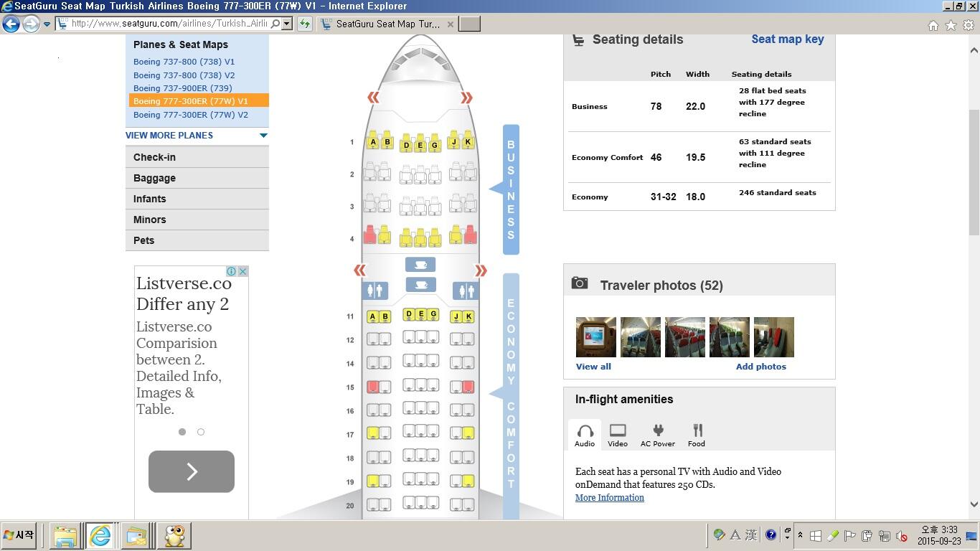
Task: Click the camera icon beside Traveler photos
Action: pyautogui.click(x=580, y=283)
